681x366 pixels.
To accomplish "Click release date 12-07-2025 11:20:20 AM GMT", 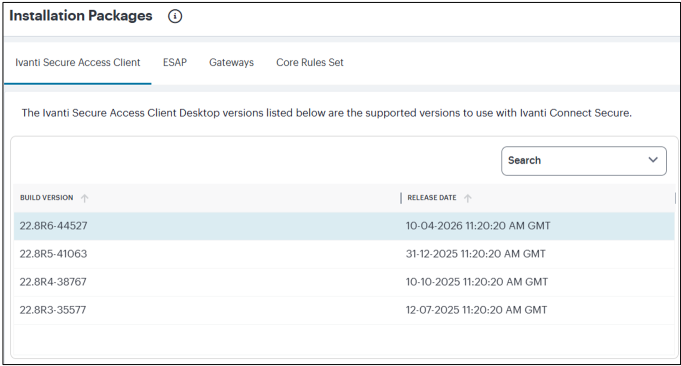I will coord(476,310).
